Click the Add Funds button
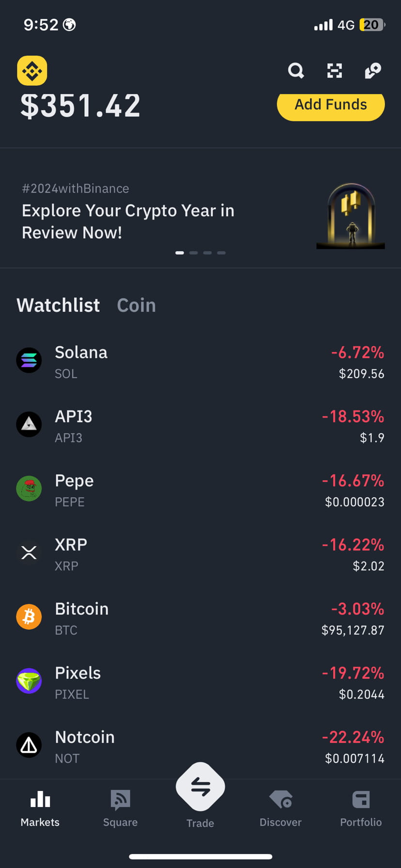 tap(331, 105)
